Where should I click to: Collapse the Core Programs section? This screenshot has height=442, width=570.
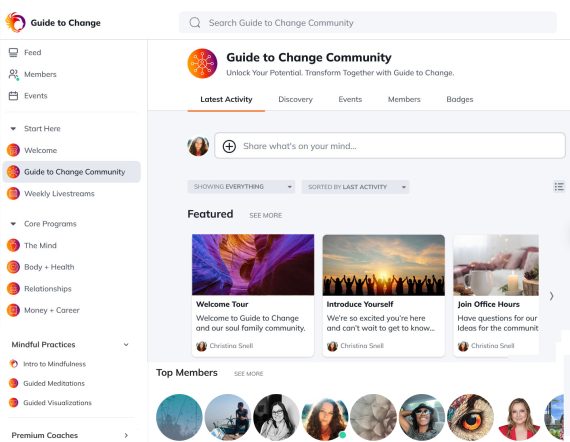[x=13, y=224]
